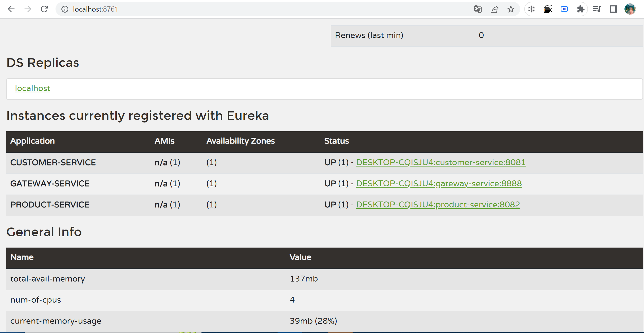Click the blue screen recorder extension icon

564,9
